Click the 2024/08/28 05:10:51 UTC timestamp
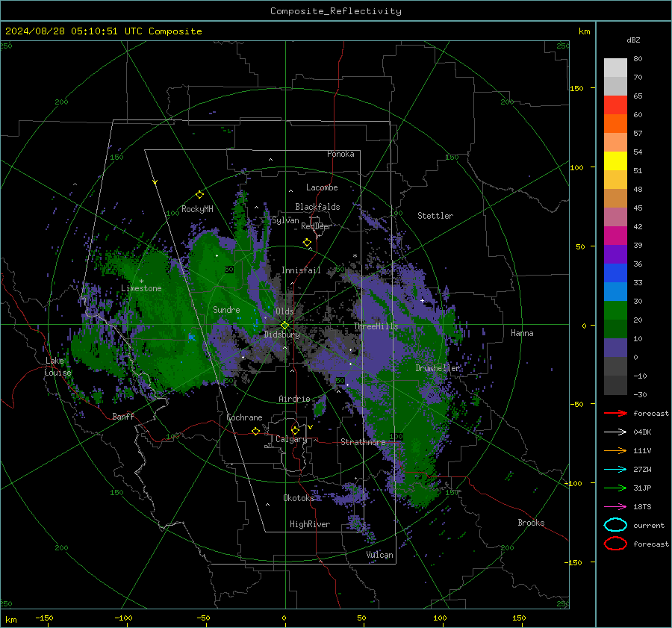This screenshot has height=628, width=672. pos(73,31)
